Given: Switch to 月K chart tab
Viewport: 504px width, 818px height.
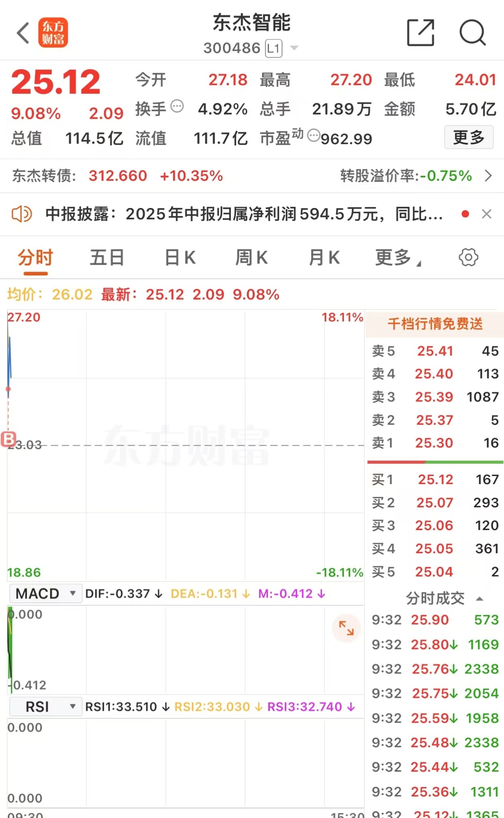Looking at the screenshot, I should [x=324, y=258].
